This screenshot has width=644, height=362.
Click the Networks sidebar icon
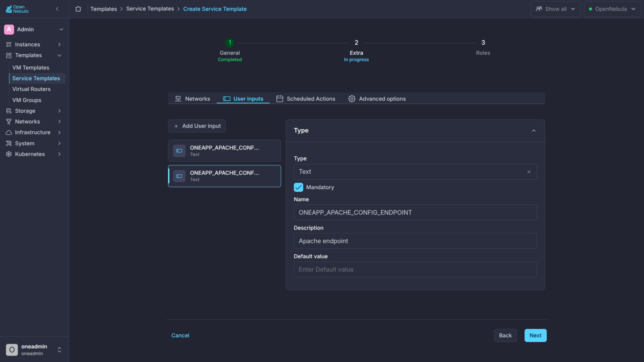(9, 122)
